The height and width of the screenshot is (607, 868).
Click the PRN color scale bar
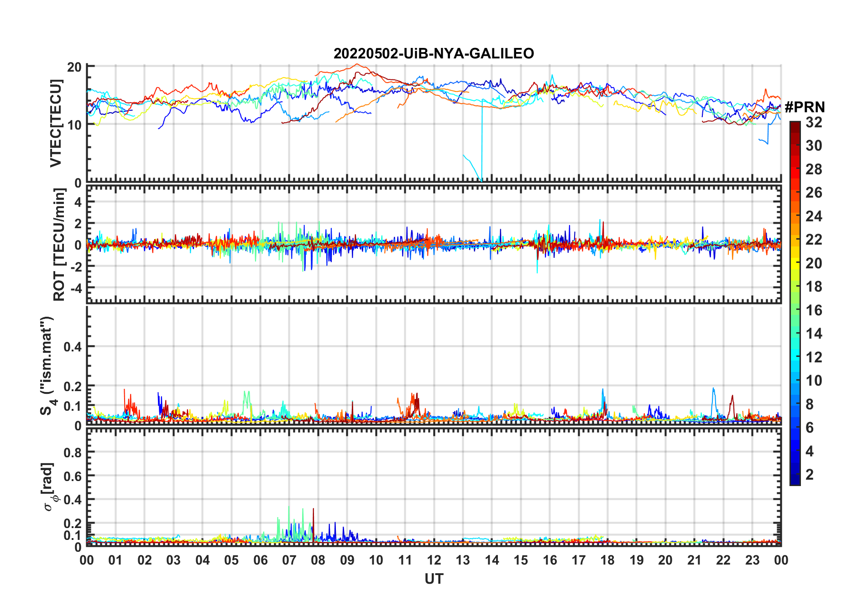click(795, 303)
